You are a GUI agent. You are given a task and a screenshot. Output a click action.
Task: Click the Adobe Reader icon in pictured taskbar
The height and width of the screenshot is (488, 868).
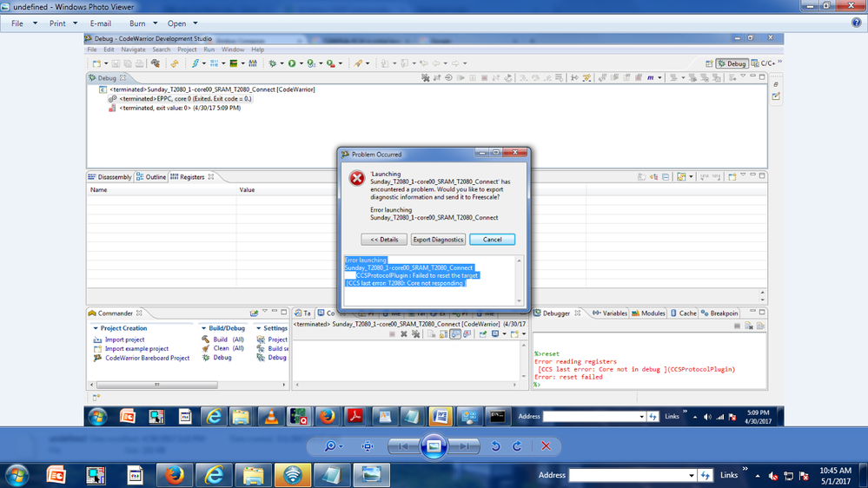coord(354,417)
